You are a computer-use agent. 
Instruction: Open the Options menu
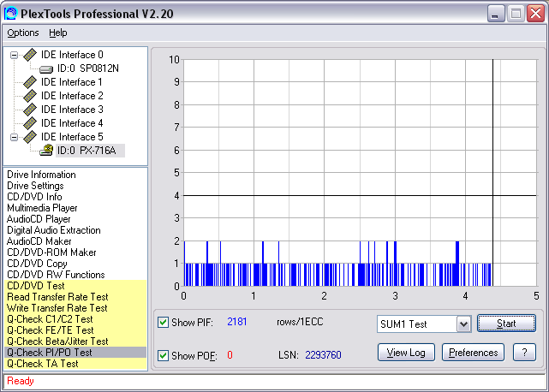coord(23,33)
